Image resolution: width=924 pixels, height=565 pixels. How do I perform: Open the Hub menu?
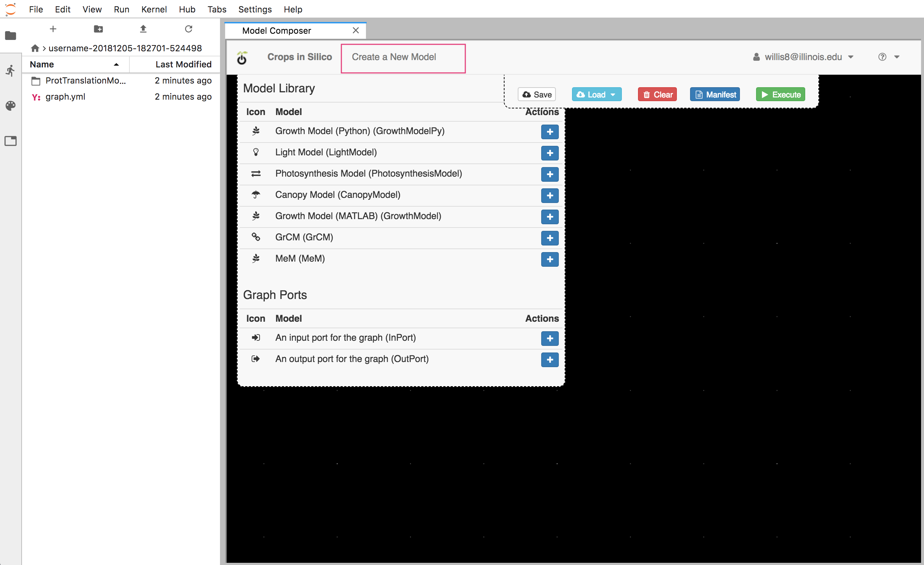point(187,10)
